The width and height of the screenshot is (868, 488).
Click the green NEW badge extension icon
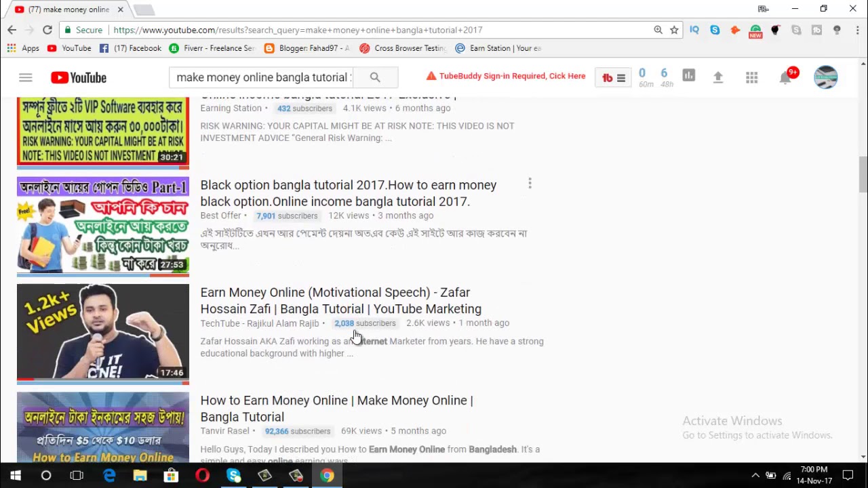pyautogui.click(x=755, y=31)
